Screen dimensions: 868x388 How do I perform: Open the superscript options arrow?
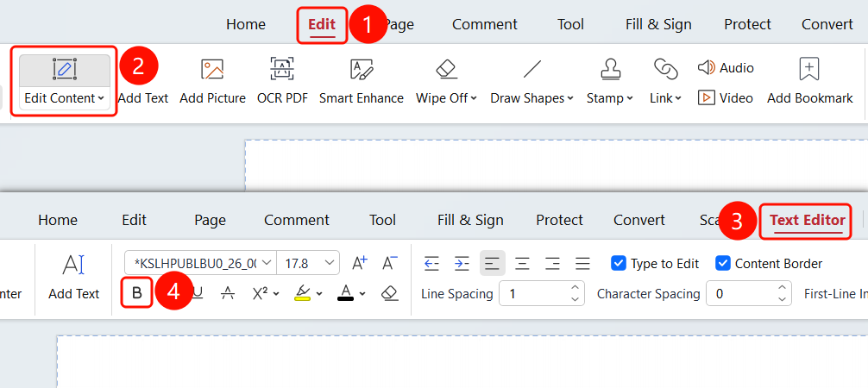click(276, 294)
